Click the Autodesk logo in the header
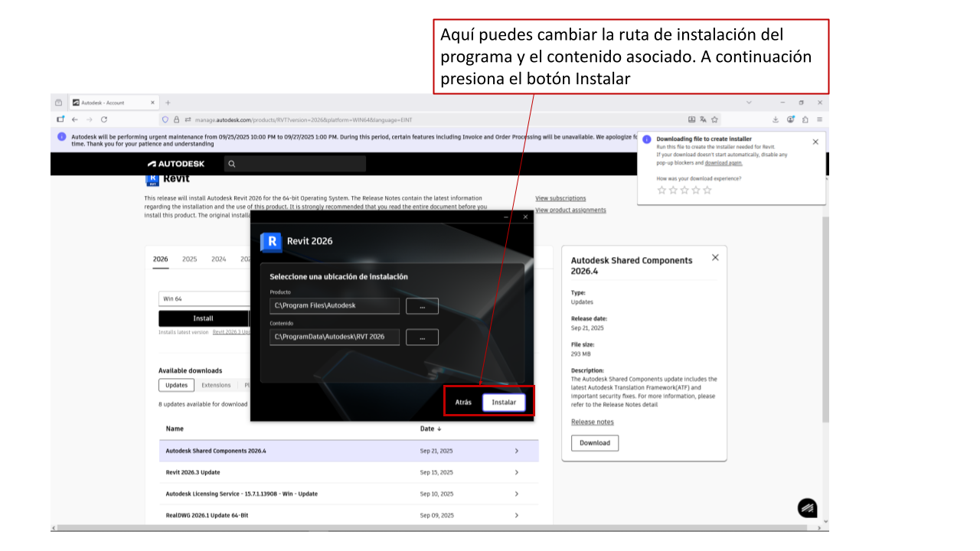Image resolution: width=980 pixels, height=551 pixels. [176, 164]
